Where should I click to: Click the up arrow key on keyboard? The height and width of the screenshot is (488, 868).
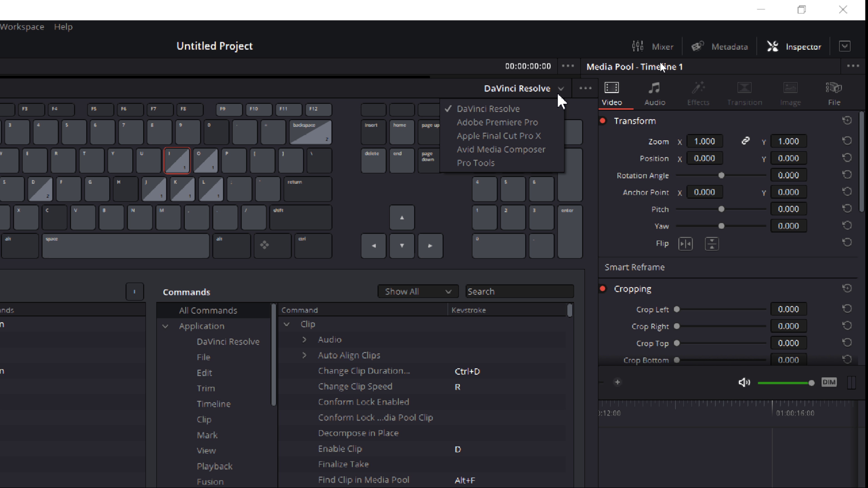point(402,218)
